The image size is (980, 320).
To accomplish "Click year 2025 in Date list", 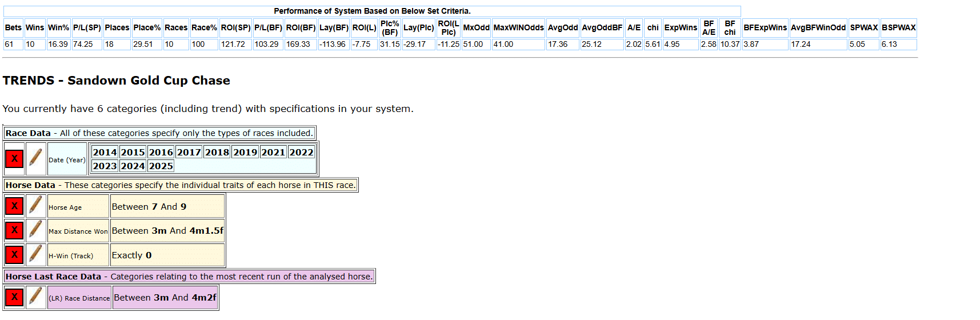I will (x=161, y=166).
